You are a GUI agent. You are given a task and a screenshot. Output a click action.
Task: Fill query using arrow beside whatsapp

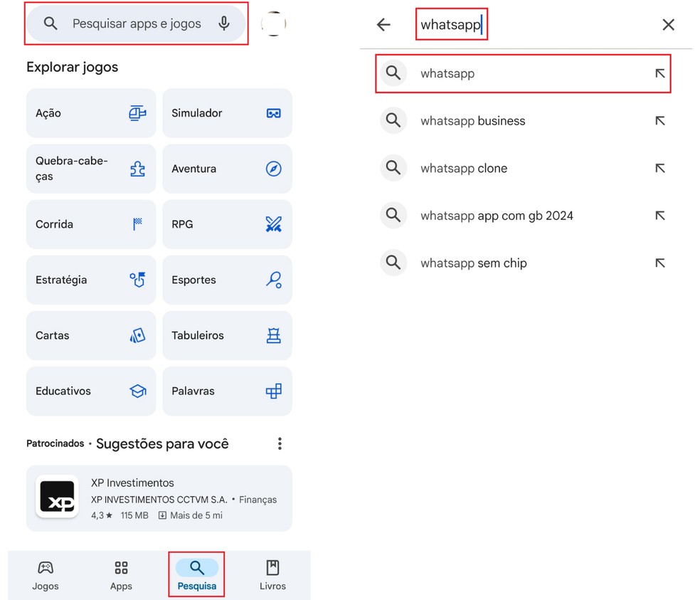(660, 73)
